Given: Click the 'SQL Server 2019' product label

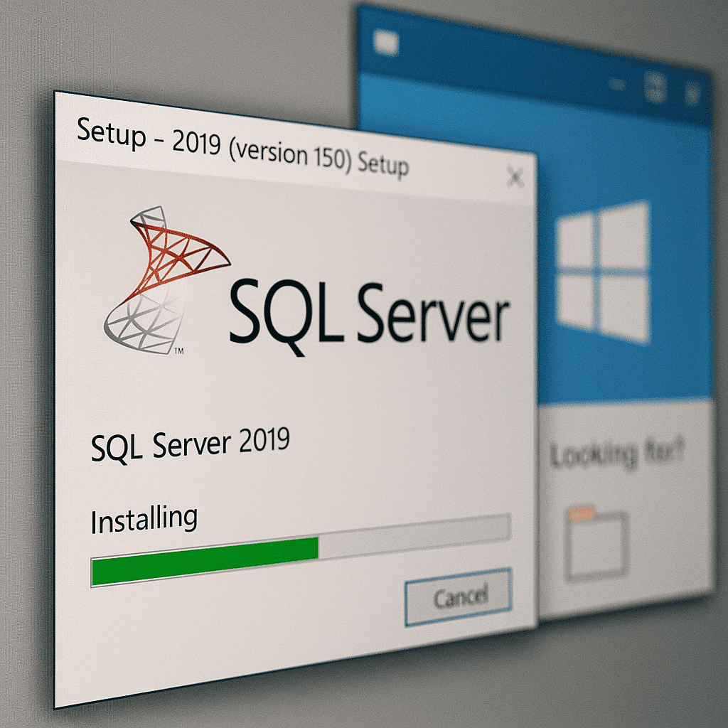Looking at the screenshot, I should (190, 446).
